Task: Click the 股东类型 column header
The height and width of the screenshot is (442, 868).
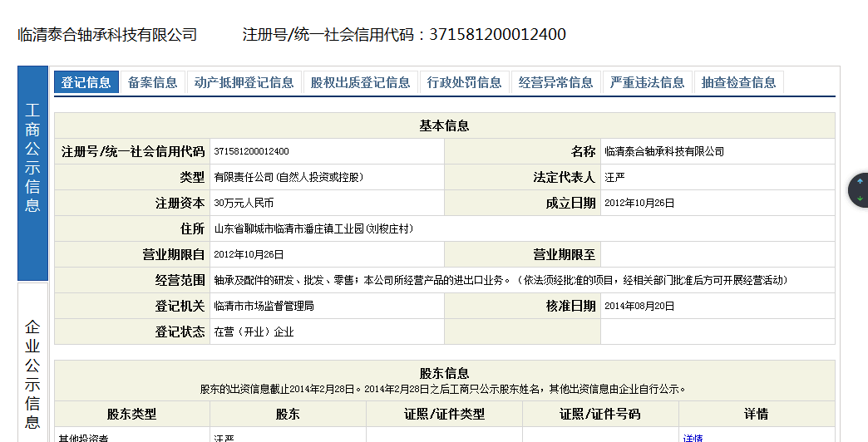Action: pyautogui.click(x=131, y=414)
